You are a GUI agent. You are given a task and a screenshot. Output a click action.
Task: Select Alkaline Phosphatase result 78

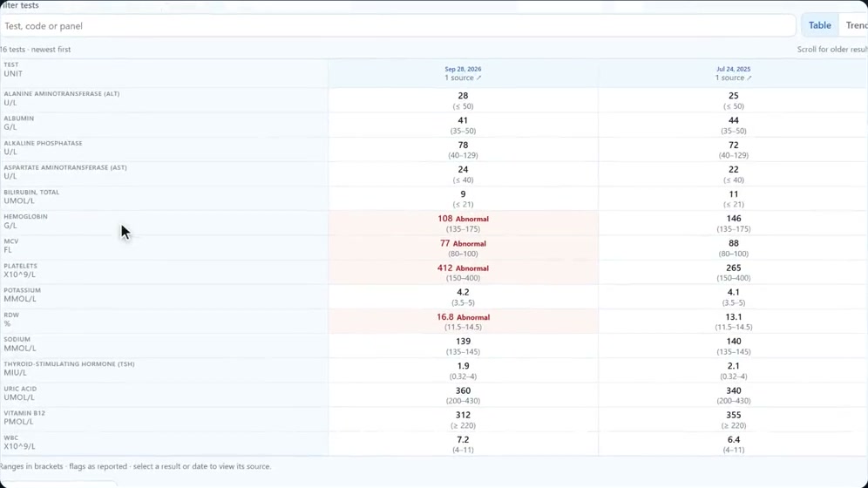pyautogui.click(x=463, y=145)
